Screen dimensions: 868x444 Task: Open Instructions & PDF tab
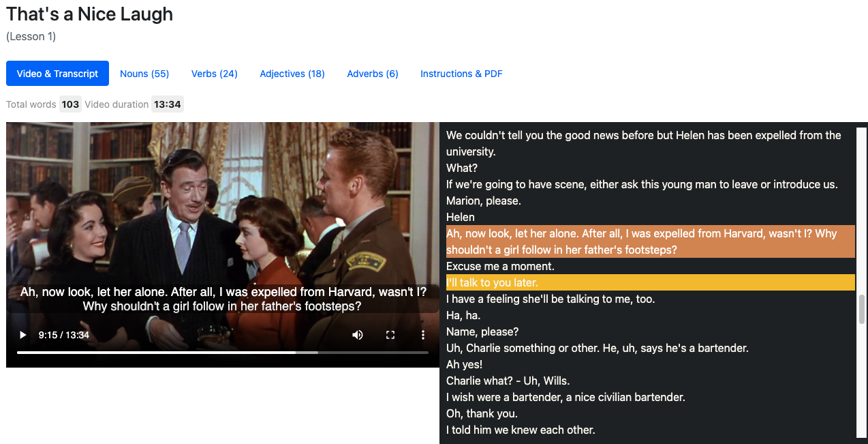pyautogui.click(x=461, y=74)
